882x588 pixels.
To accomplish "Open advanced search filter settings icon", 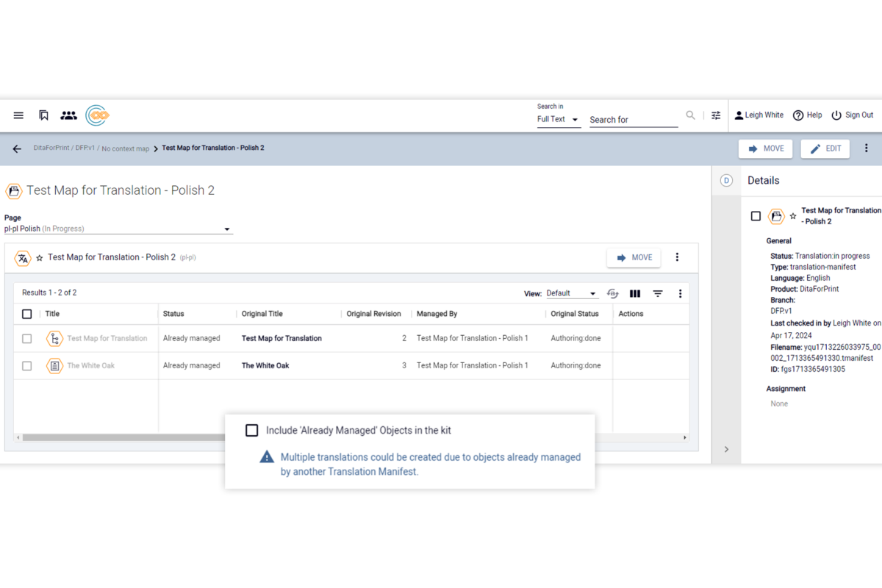I will coord(716,115).
